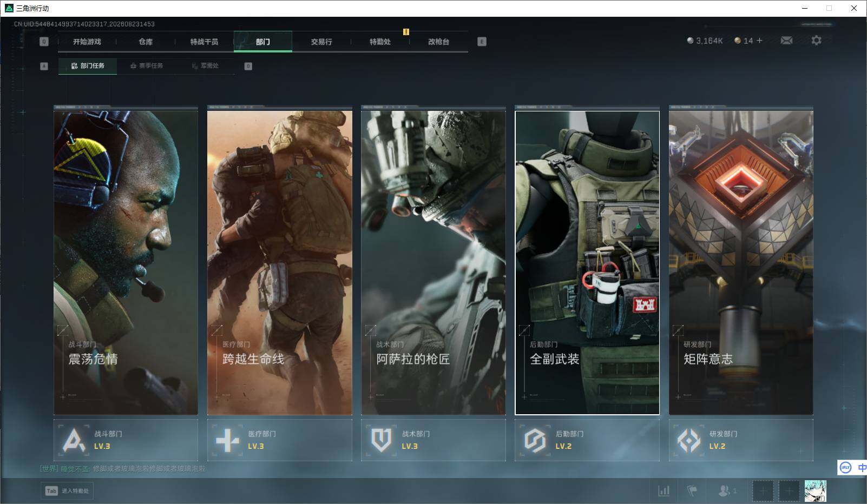
Task: Click the E key hint right of tabs
Action: [x=482, y=42]
